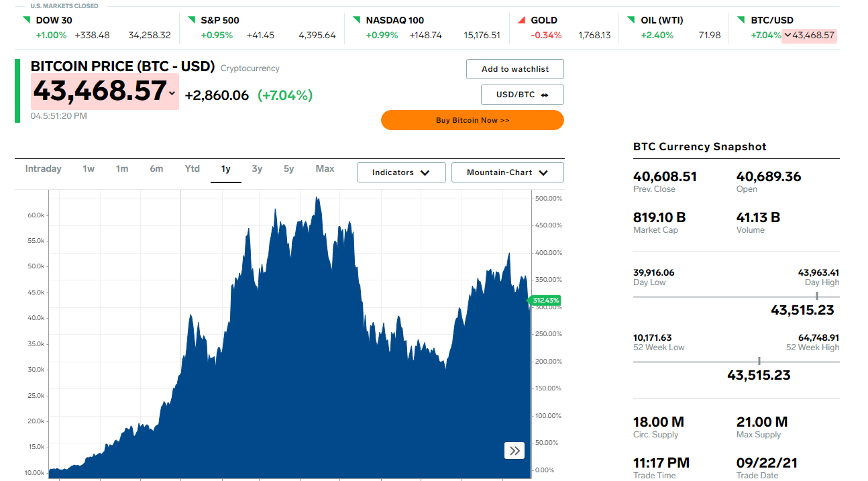Click the 60.0k left axis label
Screen dimensions: 868x481
[36, 215]
